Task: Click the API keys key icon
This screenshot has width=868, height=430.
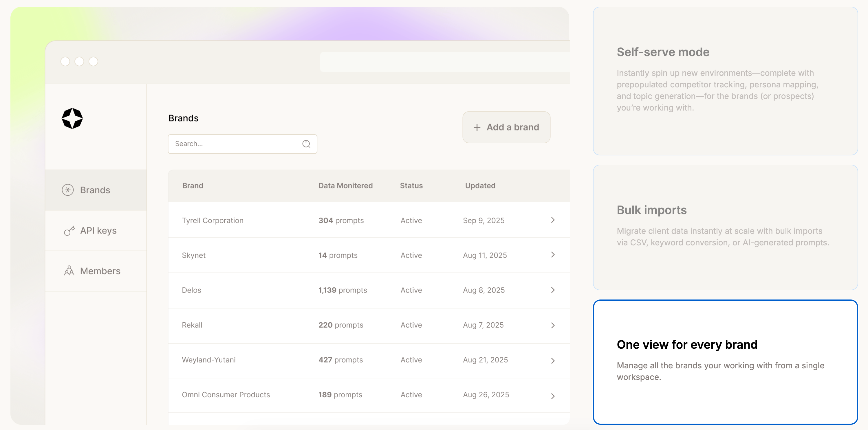Action: coord(69,231)
